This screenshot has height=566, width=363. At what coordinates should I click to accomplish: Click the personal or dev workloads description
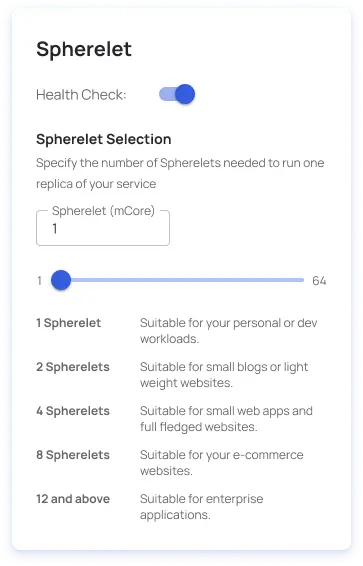coord(229,331)
